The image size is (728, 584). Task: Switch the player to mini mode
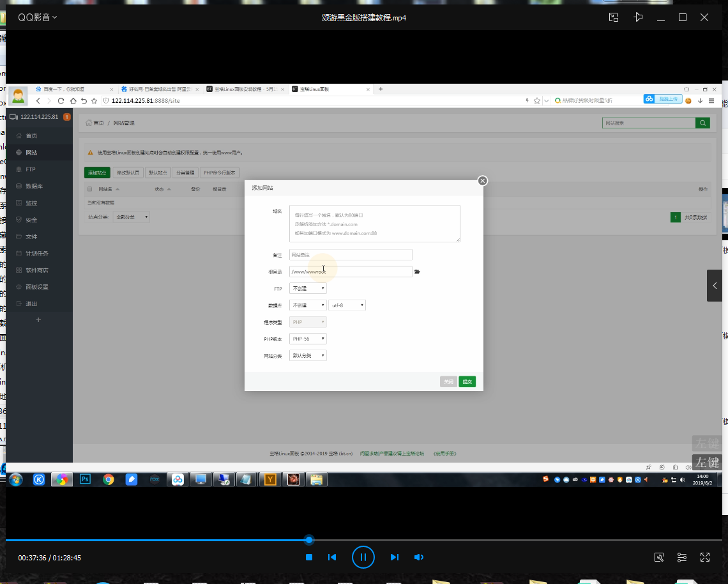[613, 17]
